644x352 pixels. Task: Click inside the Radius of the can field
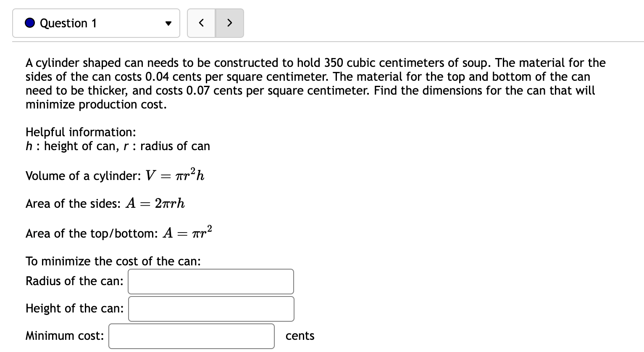click(210, 281)
